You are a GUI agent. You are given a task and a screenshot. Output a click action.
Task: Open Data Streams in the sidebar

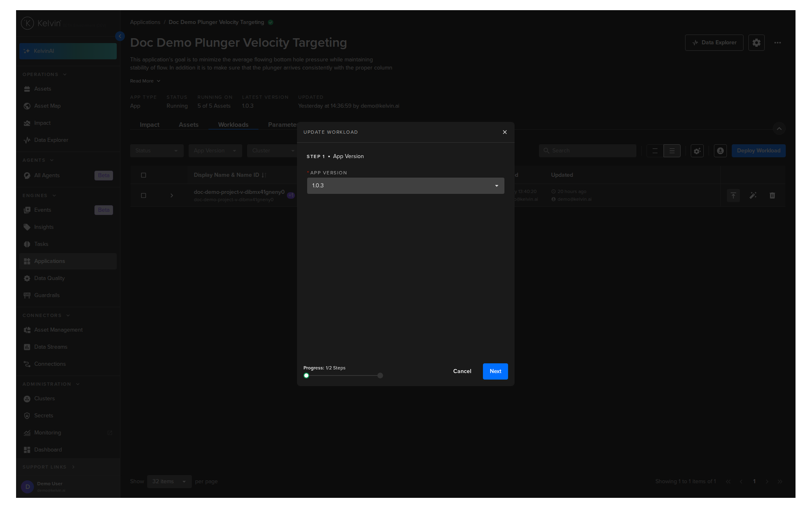[68, 347]
